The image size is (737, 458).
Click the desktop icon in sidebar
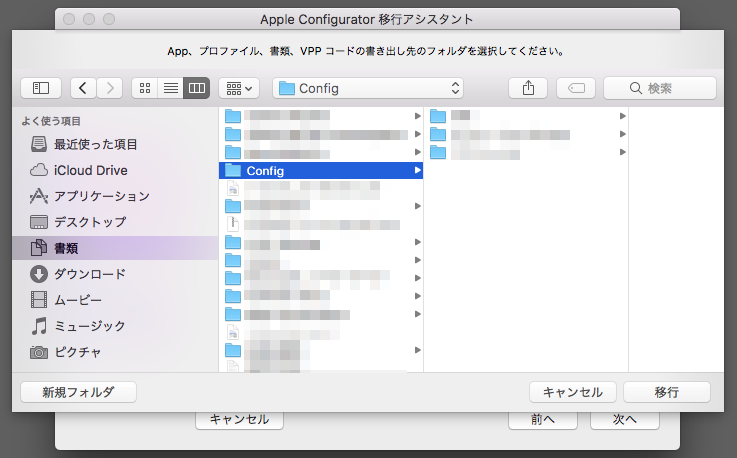(x=39, y=222)
